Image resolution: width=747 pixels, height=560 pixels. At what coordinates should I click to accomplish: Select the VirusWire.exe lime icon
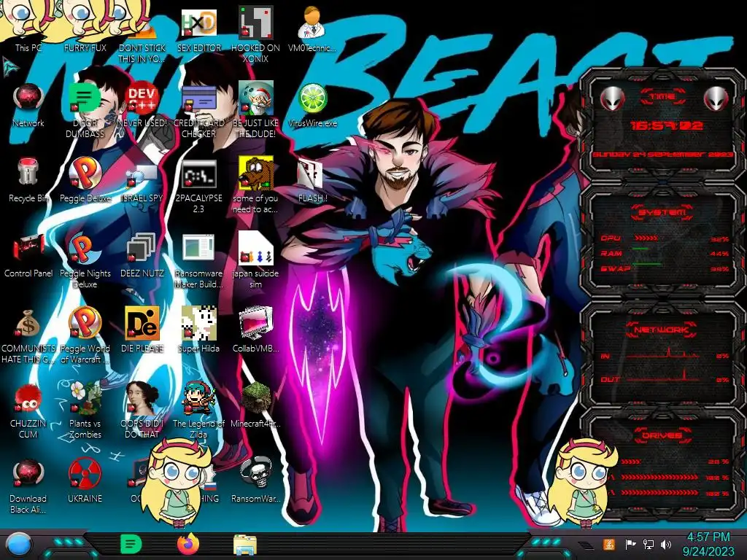pyautogui.click(x=312, y=105)
